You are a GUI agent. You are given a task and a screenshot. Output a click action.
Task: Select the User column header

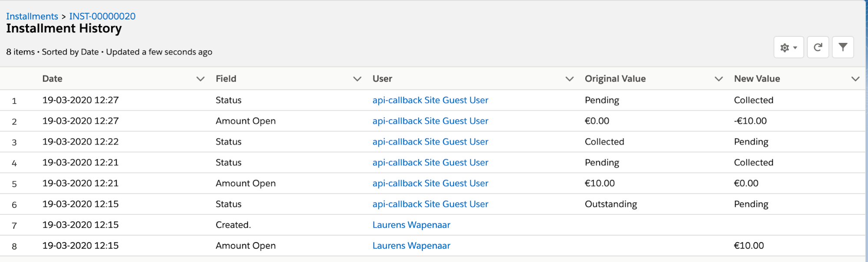coord(382,79)
